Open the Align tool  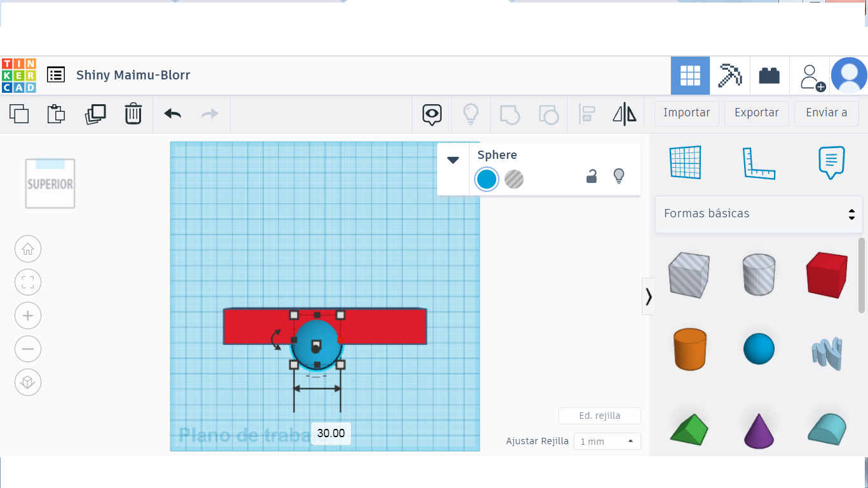click(587, 114)
